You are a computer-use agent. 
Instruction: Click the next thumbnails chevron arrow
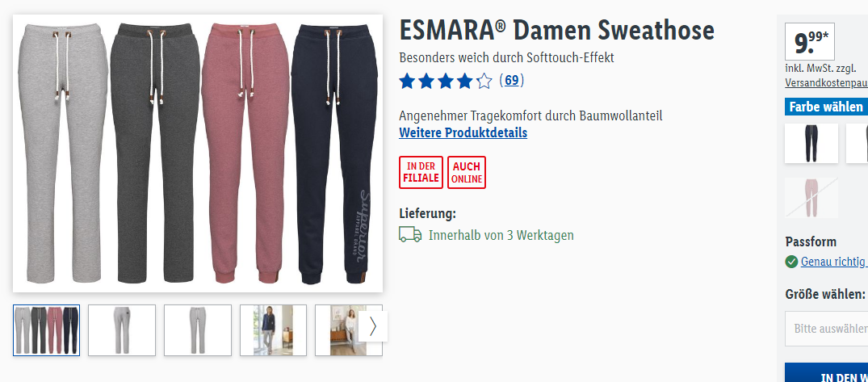click(x=372, y=326)
